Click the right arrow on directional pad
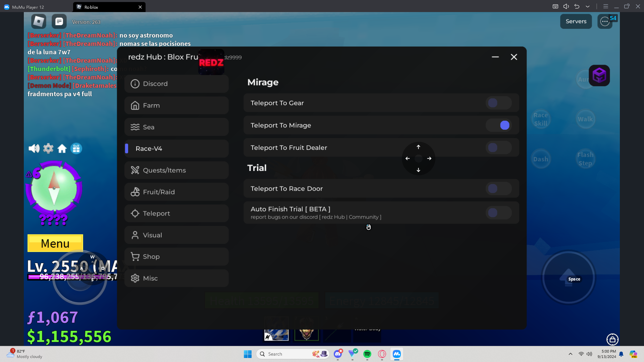Screen dimensions: 644x362 [x=429, y=159]
